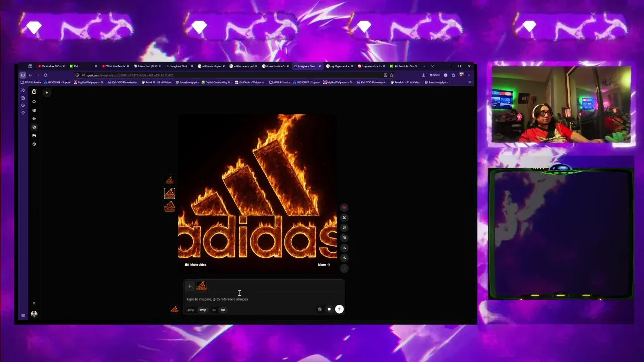The height and width of the screenshot is (362, 644).
Task: Switch to the LordNiko tab
Action: 404,66
